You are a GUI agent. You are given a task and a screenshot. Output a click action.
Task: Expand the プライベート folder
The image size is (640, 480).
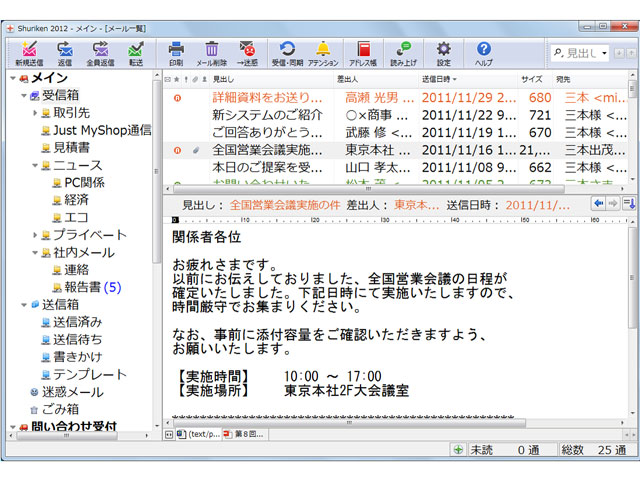[35, 235]
